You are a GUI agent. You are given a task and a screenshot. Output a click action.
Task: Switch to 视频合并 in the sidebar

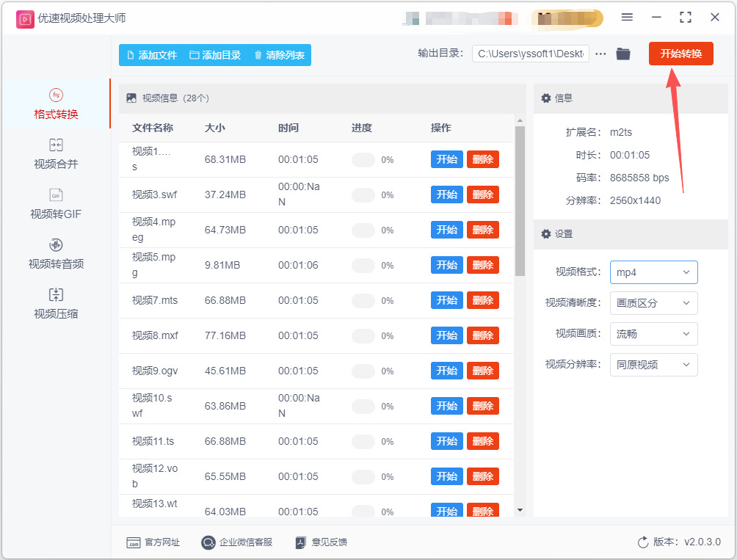pos(56,154)
